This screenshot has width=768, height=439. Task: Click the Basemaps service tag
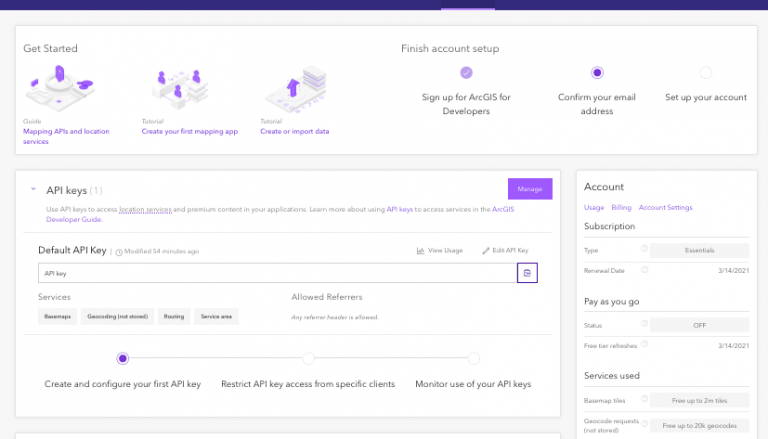point(57,317)
